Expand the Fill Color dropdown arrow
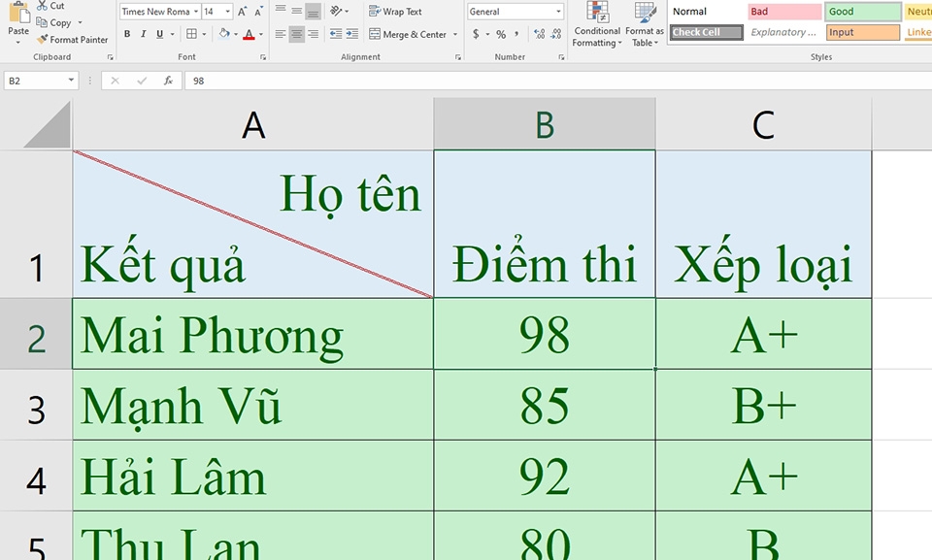 (x=235, y=35)
